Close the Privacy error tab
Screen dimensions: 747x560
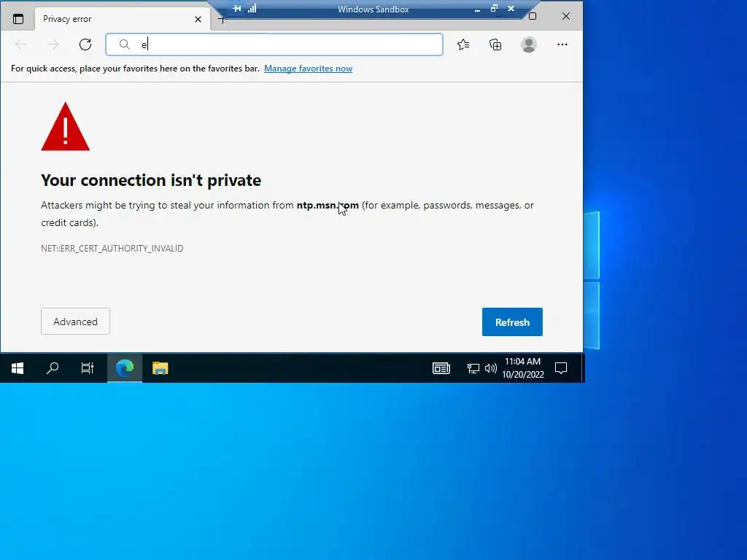[x=198, y=19]
